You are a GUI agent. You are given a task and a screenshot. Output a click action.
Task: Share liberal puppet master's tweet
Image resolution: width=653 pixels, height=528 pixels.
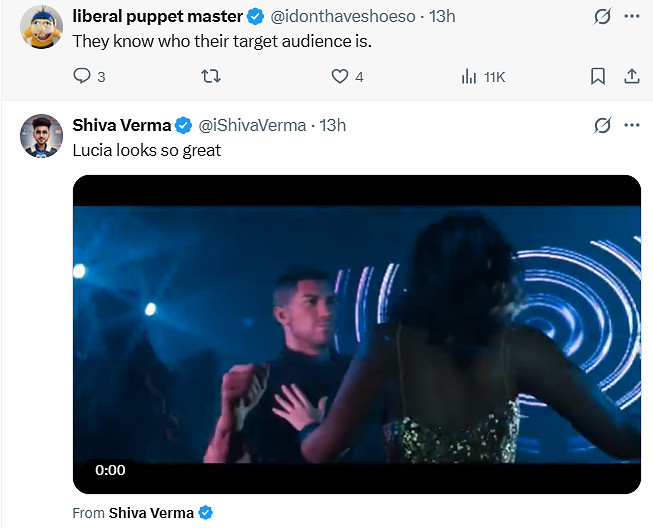click(x=631, y=76)
